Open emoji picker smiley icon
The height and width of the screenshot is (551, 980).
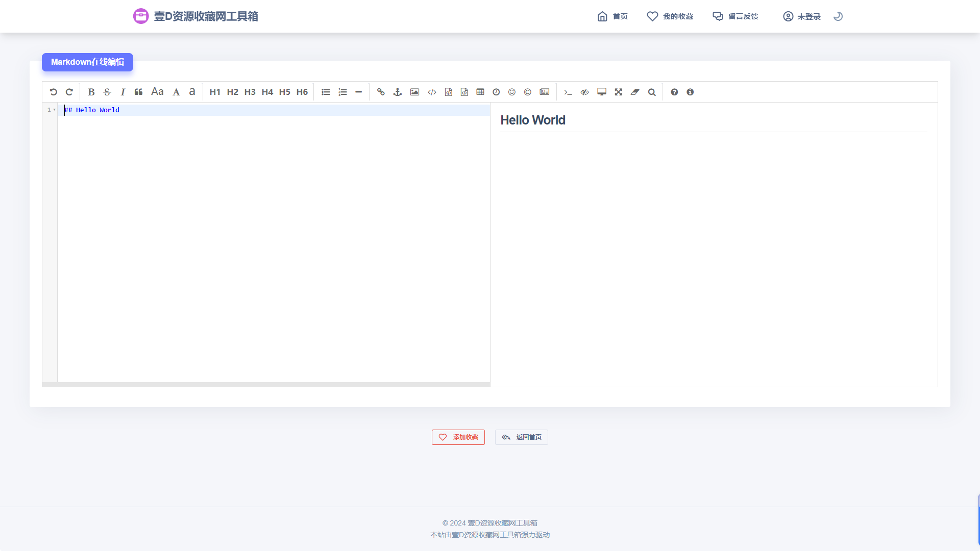click(x=512, y=92)
